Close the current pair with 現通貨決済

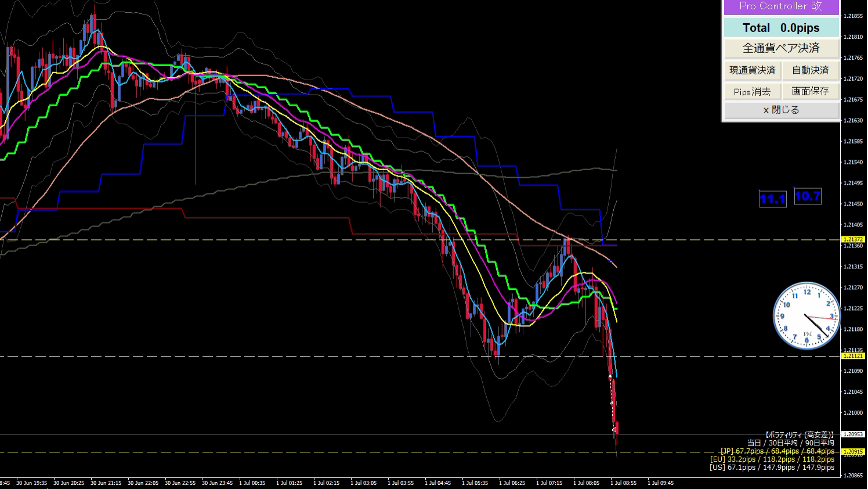tap(752, 70)
